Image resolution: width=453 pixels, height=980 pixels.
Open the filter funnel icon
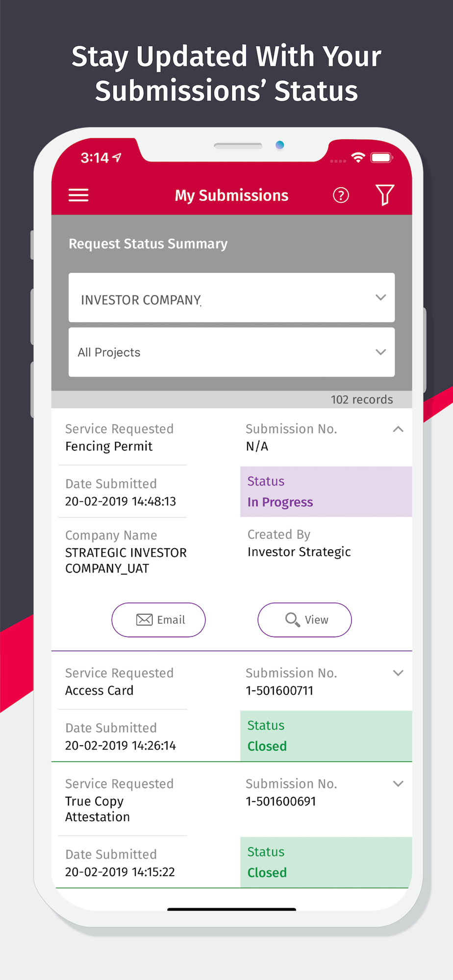point(385,195)
